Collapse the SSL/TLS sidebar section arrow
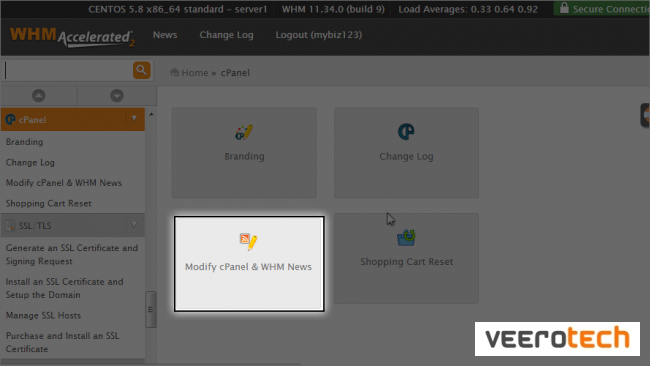650x366 pixels. 134,225
